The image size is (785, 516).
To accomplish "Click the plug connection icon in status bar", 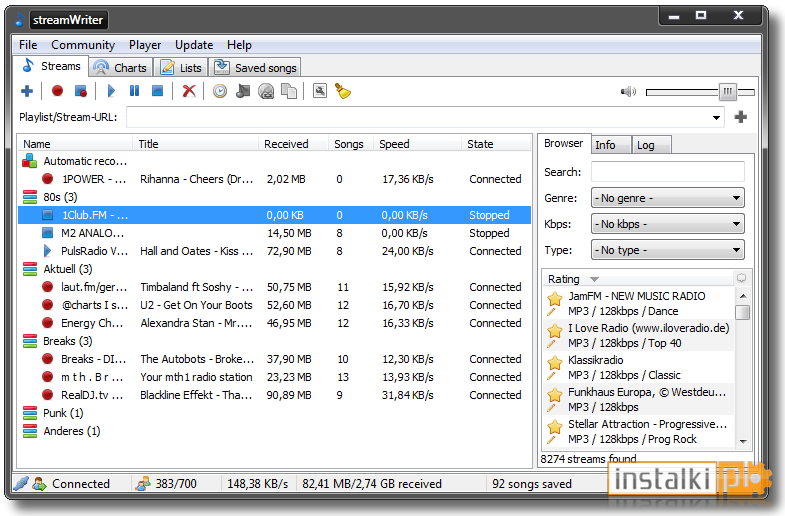I will (x=21, y=483).
